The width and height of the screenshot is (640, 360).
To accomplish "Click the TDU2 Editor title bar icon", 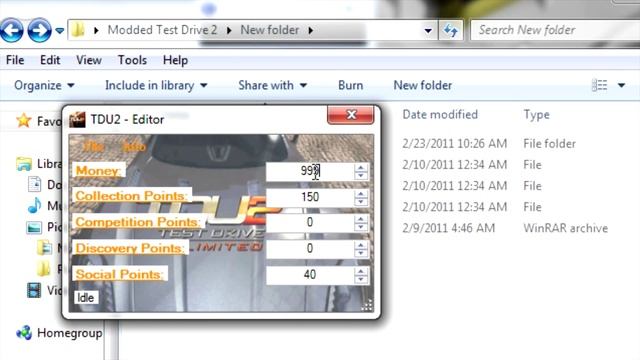I will [x=77, y=120].
